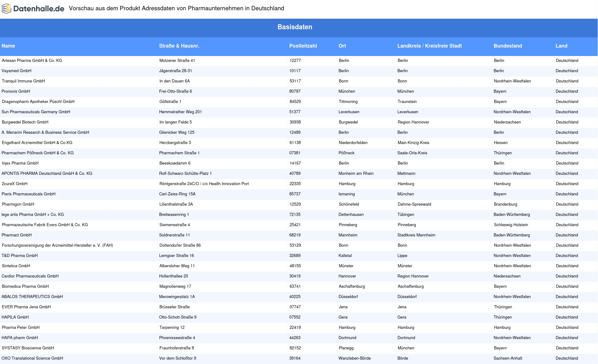Click postal code 80797
Screen dimensions: 598x364
[295, 91]
